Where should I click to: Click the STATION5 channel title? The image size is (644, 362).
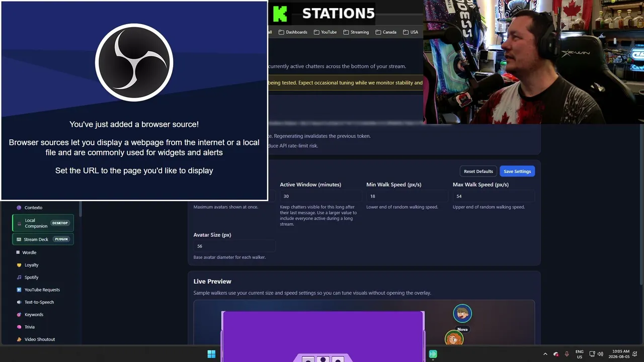(x=338, y=14)
